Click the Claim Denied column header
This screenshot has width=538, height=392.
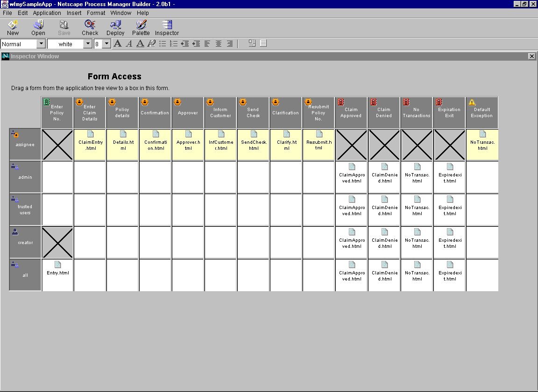tap(383, 112)
